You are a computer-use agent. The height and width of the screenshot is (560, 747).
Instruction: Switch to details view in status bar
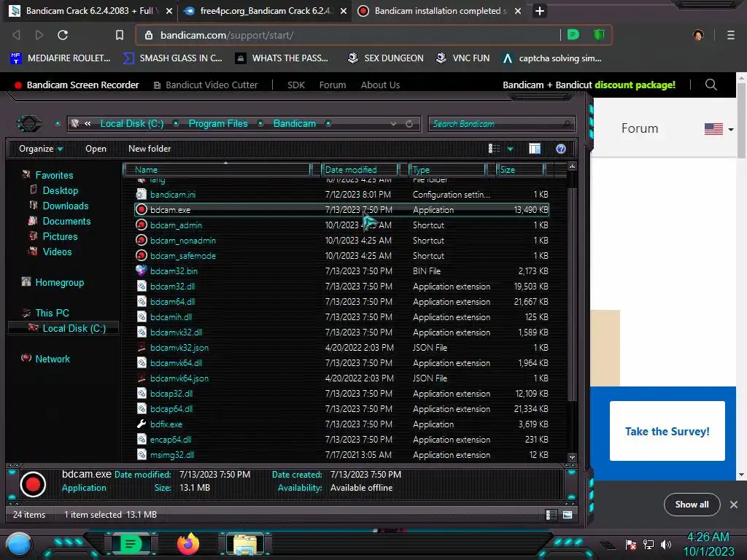coord(551,515)
